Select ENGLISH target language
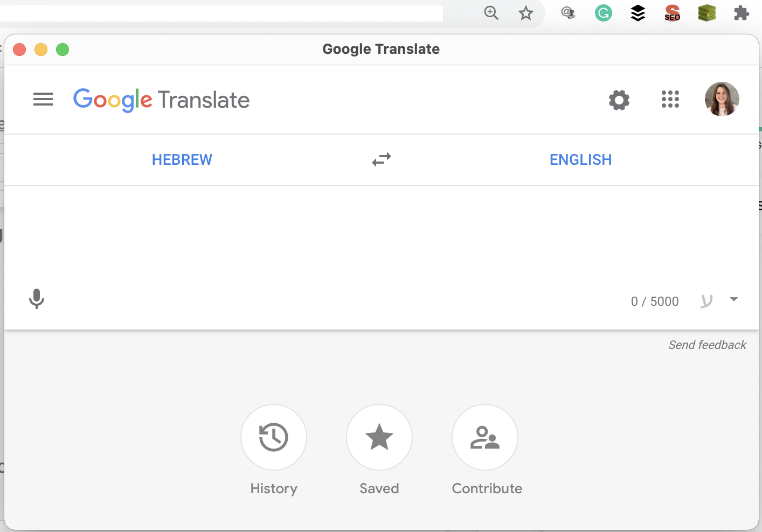 (580, 160)
